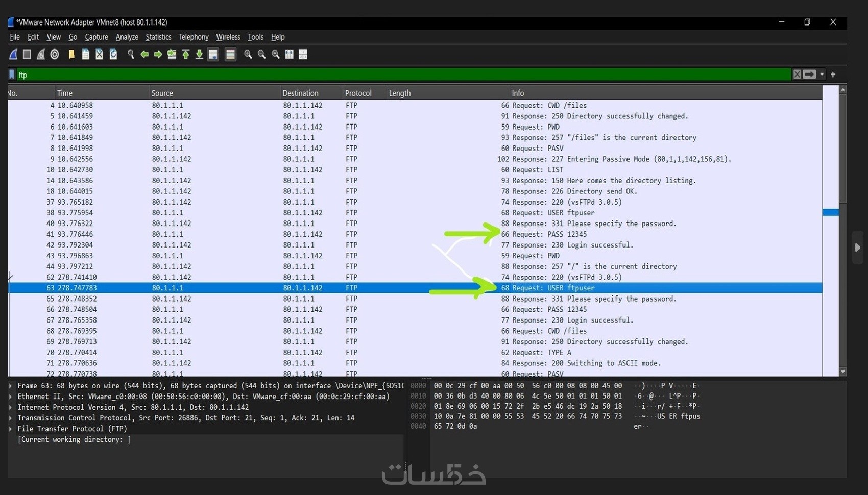868x495 pixels.
Task: Open the Wireless menu
Action: 228,37
